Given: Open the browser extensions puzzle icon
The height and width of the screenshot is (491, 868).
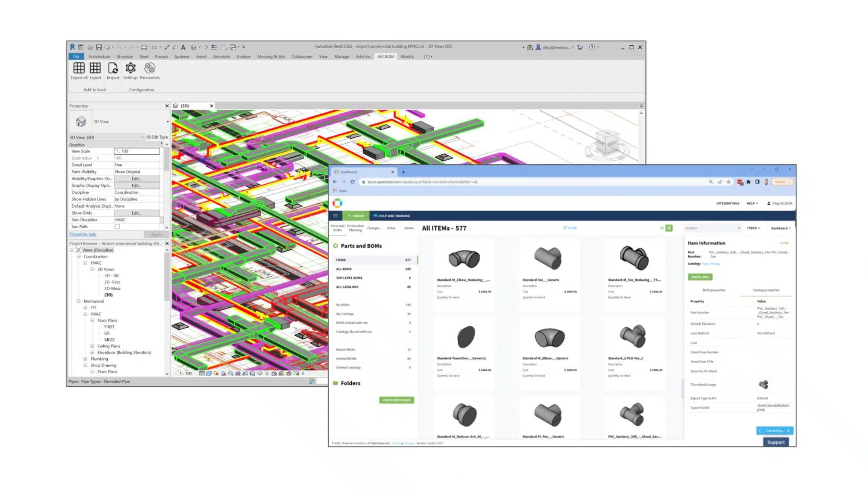Looking at the screenshot, I should coord(749,182).
